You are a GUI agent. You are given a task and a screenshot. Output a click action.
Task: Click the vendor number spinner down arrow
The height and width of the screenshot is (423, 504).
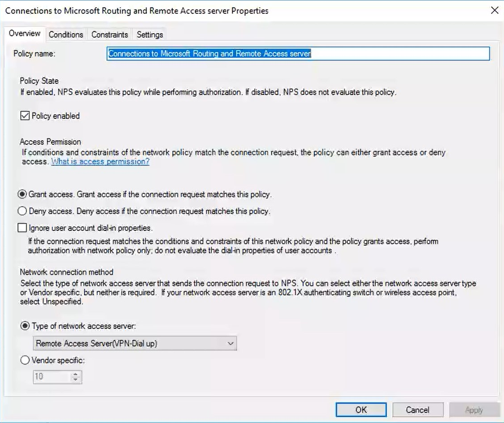click(76, 380)
